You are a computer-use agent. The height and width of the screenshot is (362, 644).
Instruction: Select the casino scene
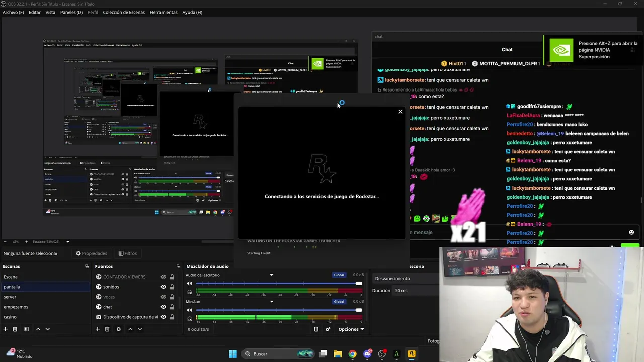[45, 317]
